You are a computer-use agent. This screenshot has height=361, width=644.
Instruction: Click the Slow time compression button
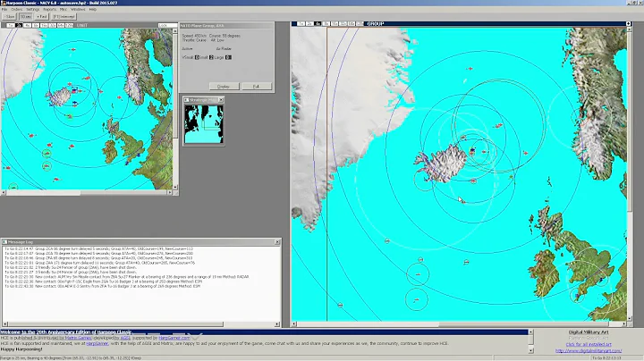click(9, 17)
